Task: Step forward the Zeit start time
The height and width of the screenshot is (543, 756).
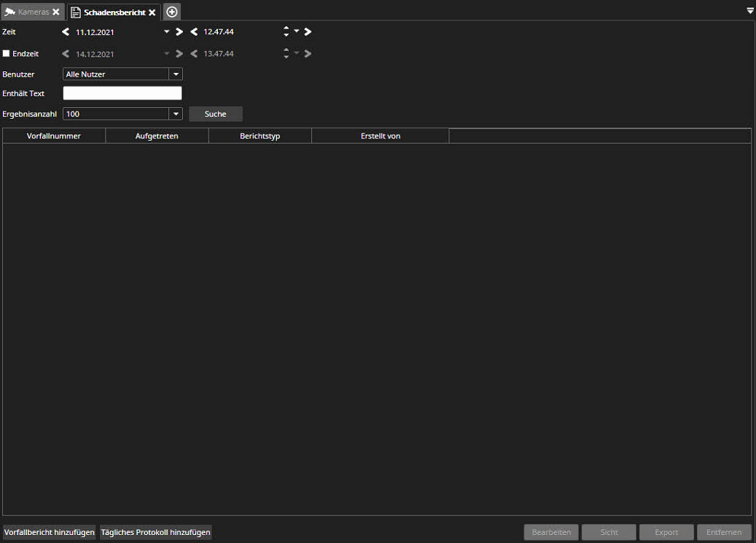Action: point(308,32)
